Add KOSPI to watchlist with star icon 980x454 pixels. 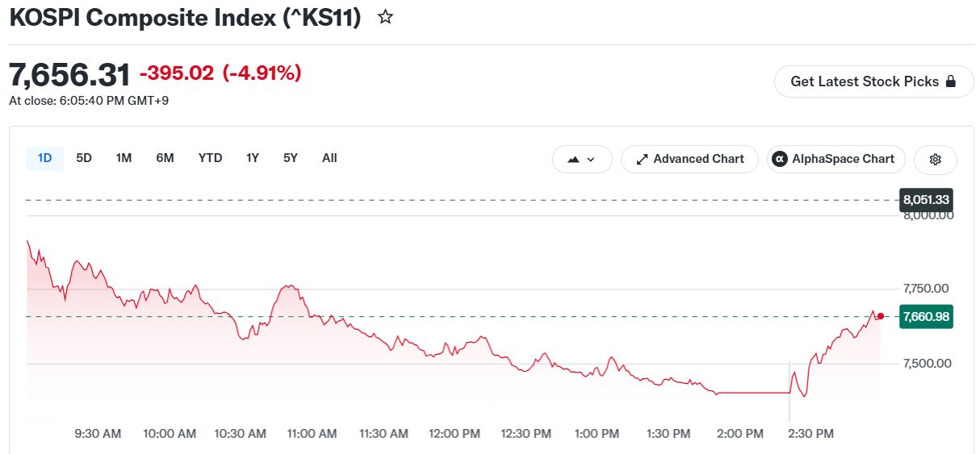tap(386, 17)
